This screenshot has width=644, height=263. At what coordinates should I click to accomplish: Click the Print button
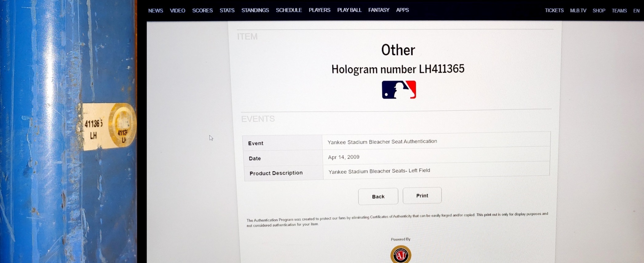click(x=422, y=195)
